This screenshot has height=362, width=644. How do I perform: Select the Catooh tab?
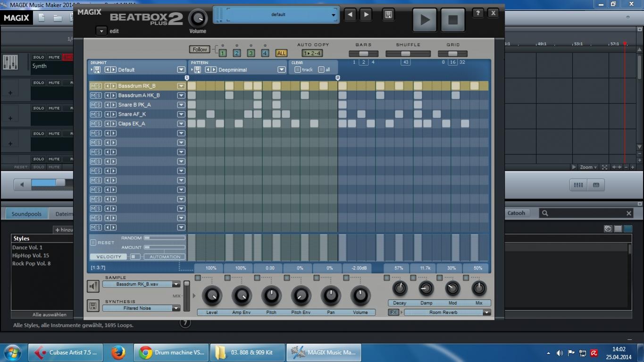[x=516, y=213]
